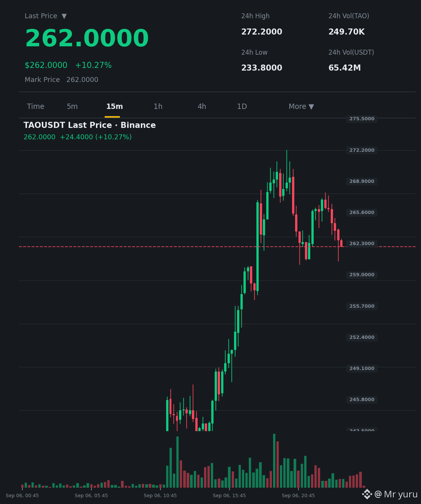Click the TAOUSDT Last Price chart title
Viewport: 421px width, 504px height.
coord(90,125)
